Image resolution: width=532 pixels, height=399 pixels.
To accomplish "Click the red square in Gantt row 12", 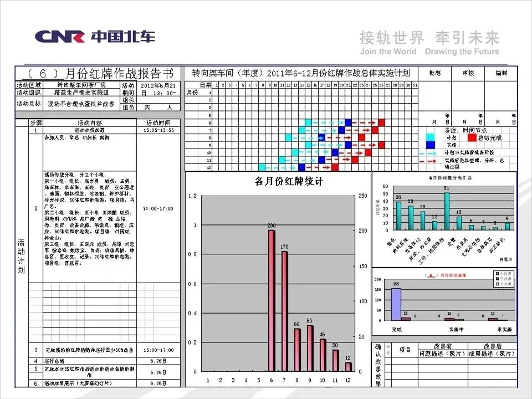I will tap(335, 167).
